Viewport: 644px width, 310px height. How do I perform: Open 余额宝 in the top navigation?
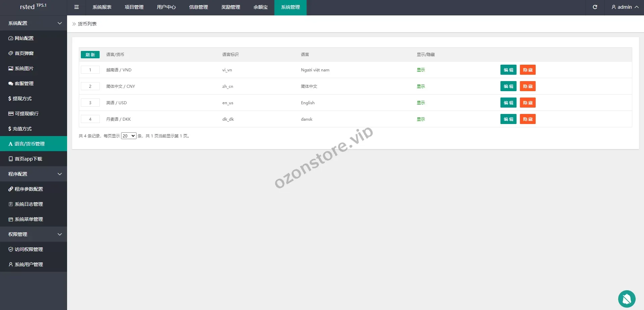coord(260,7)
